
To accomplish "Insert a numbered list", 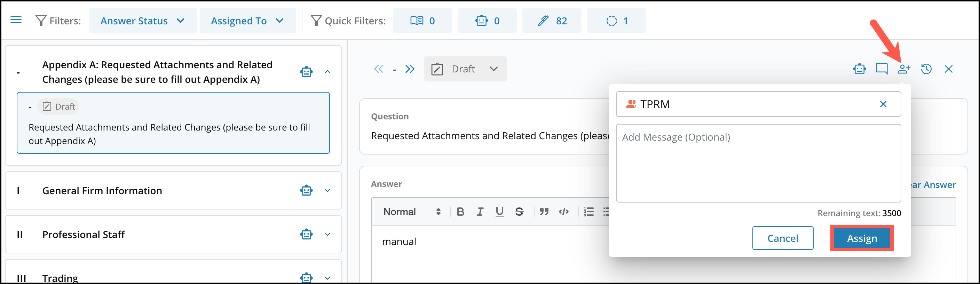I will [588, 212].
